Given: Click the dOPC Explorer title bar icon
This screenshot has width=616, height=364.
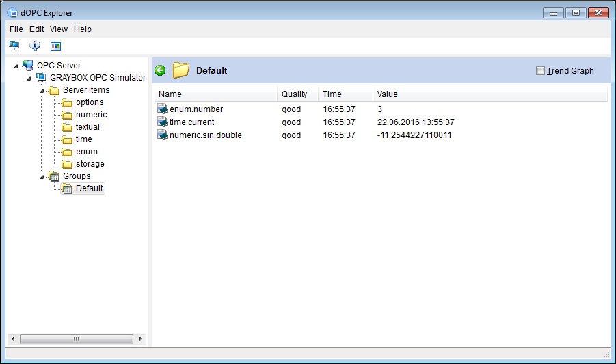Looking at the screenshot, I should pyautogui.click(x=12, y=12).
